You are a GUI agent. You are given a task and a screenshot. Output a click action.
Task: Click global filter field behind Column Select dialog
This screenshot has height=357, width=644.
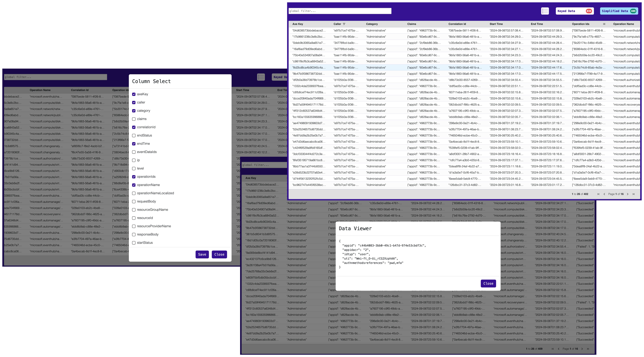click(55, 77)
